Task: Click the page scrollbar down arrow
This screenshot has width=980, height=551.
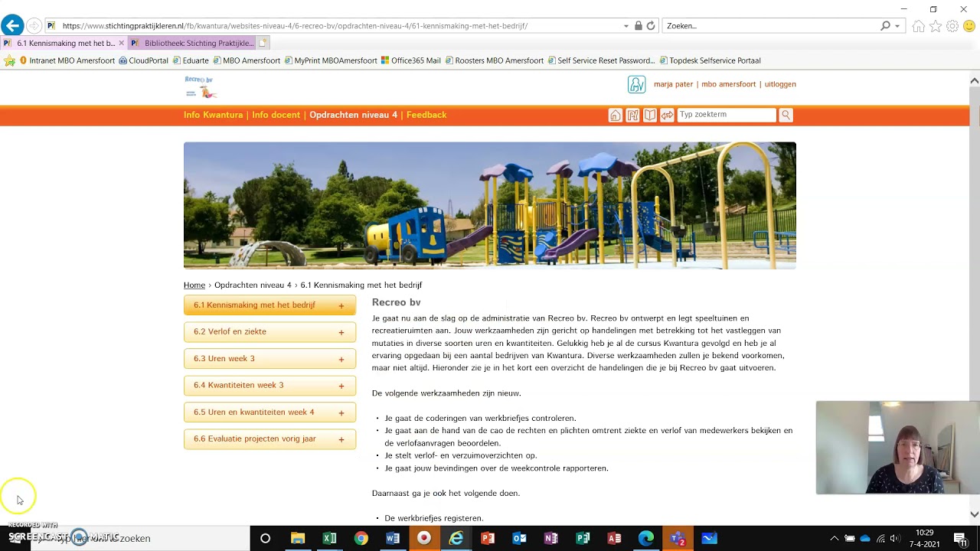Action: [974, 514]
